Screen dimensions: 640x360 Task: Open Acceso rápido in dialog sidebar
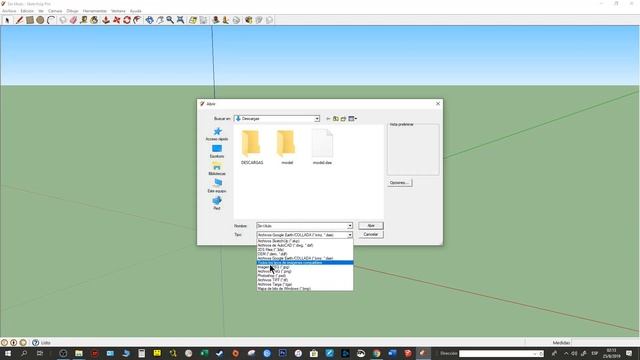217,134
